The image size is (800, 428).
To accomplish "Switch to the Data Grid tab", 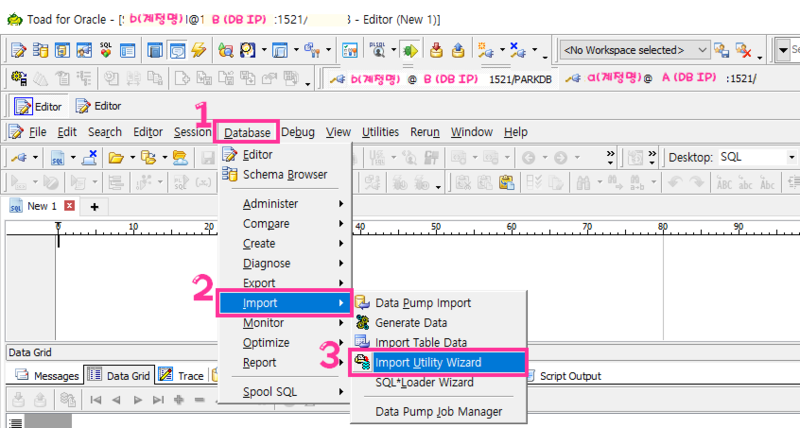I will point(119,375).
